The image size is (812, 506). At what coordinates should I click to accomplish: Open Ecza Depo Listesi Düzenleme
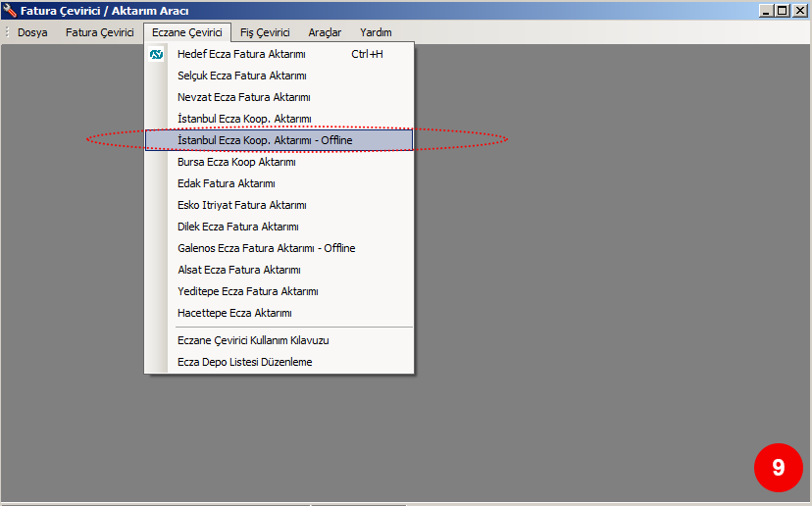click(279, 362)
